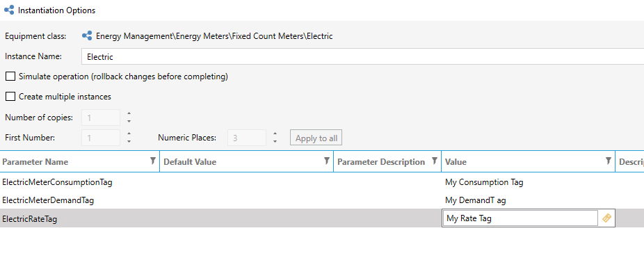Sort by the Parameter Name column header
This screenshot has width=644, height=258.
35,162
